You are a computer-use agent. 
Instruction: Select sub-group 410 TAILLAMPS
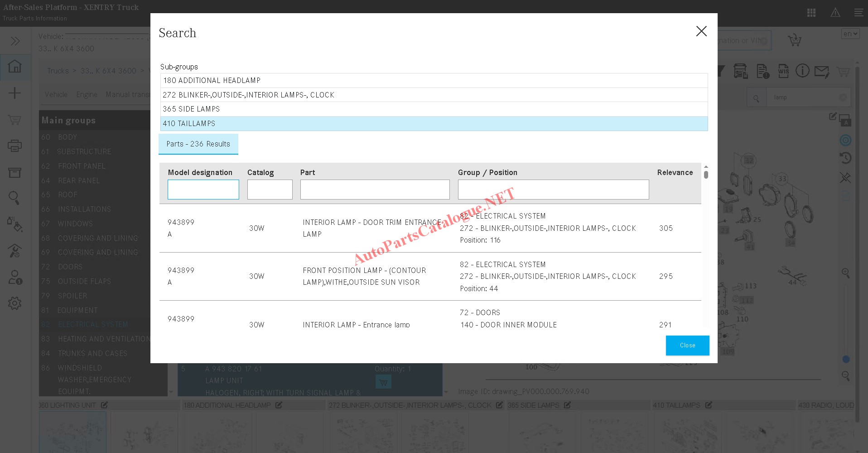[434, 123]
